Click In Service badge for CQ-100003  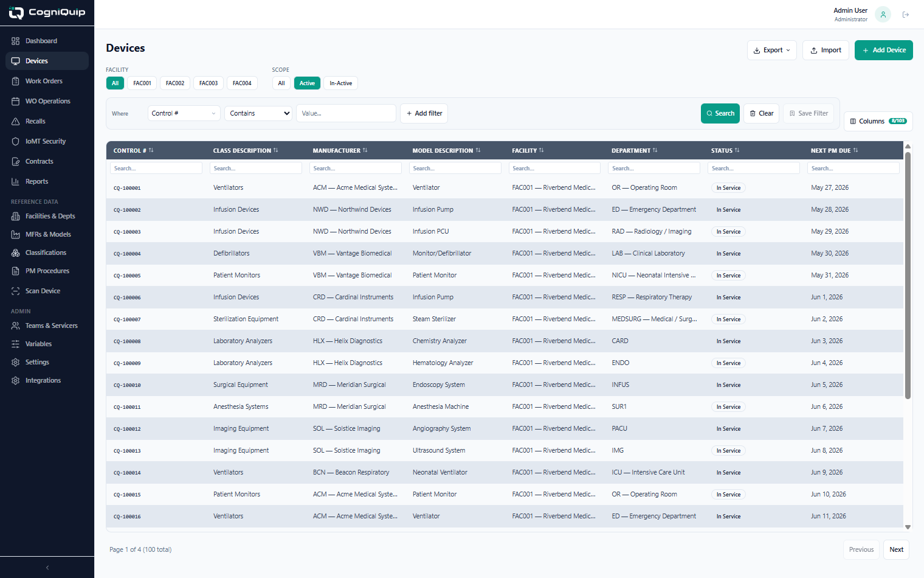pyautogui.click(x=728, y=232)
